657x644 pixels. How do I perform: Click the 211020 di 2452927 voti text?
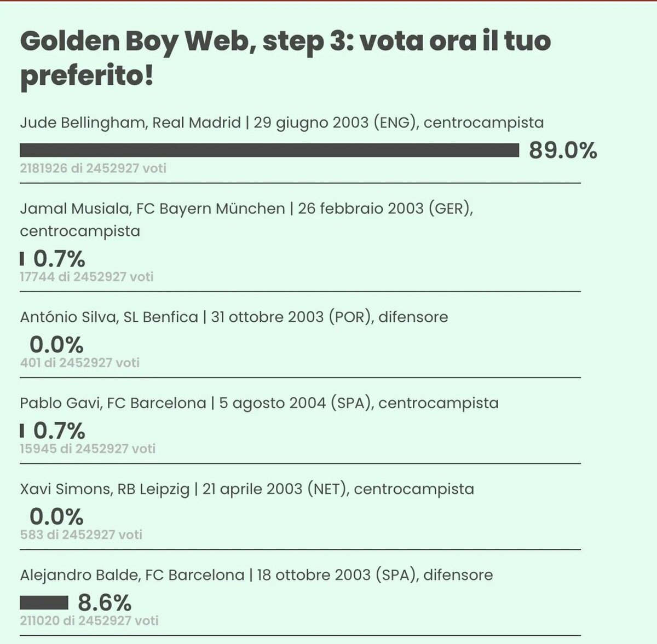[89, 621]
